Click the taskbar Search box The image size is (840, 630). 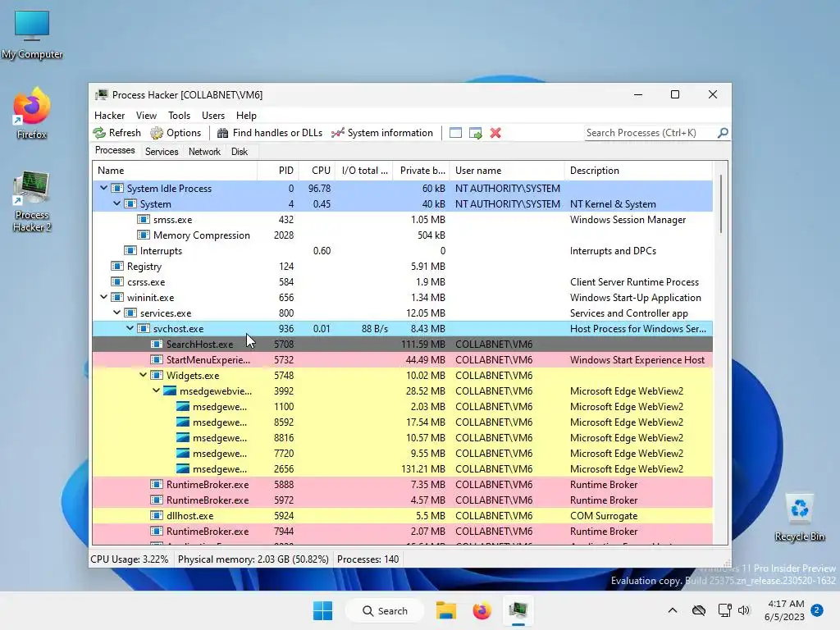[385, 610]
